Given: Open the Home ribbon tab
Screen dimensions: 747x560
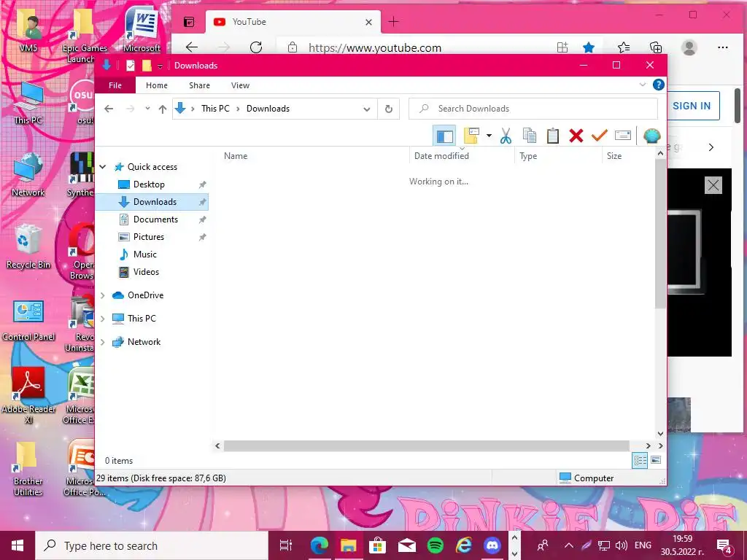Looking at the screenshot, I should click(157, 85).
